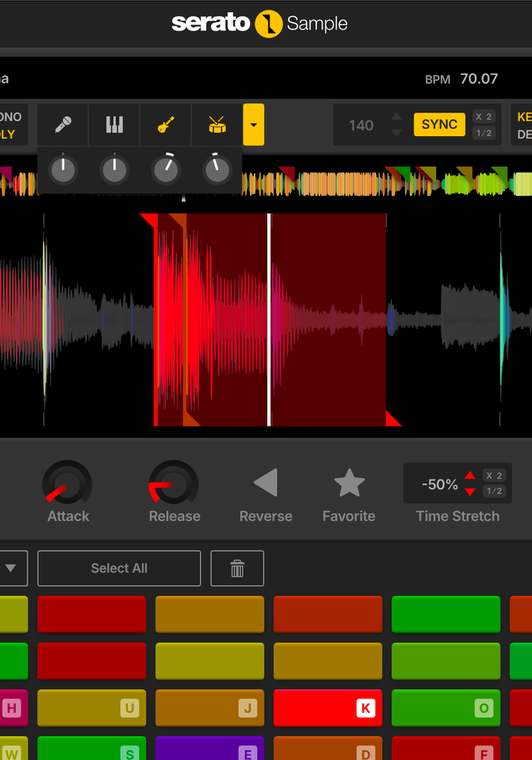Mark sample with Favorite star

[349, 483]
